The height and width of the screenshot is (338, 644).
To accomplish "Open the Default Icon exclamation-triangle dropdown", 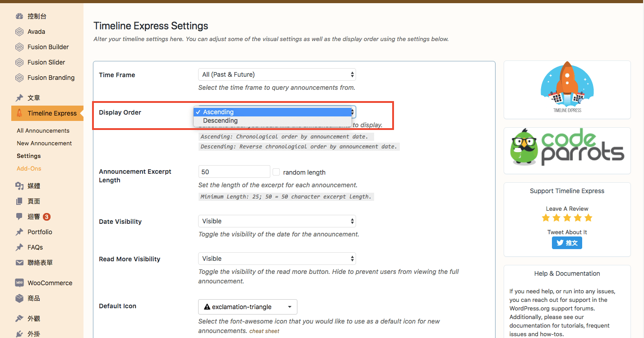I will (248, 307).
